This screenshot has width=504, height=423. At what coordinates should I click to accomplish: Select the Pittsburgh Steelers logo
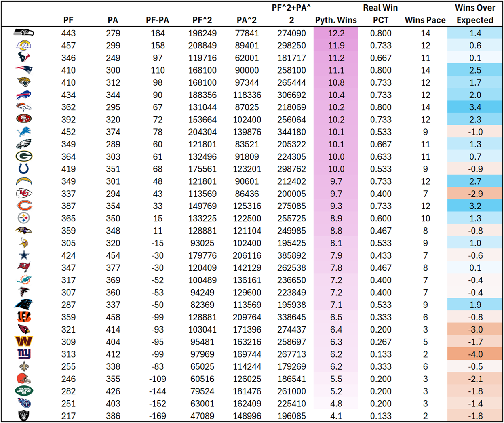pyautogui.click(x=24, y=218)
